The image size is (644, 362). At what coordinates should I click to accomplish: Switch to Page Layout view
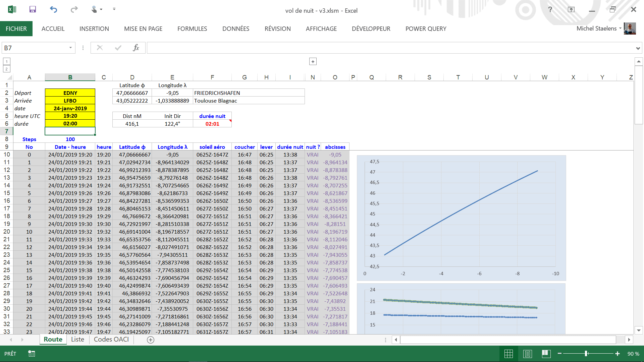(x=527, y=354)
